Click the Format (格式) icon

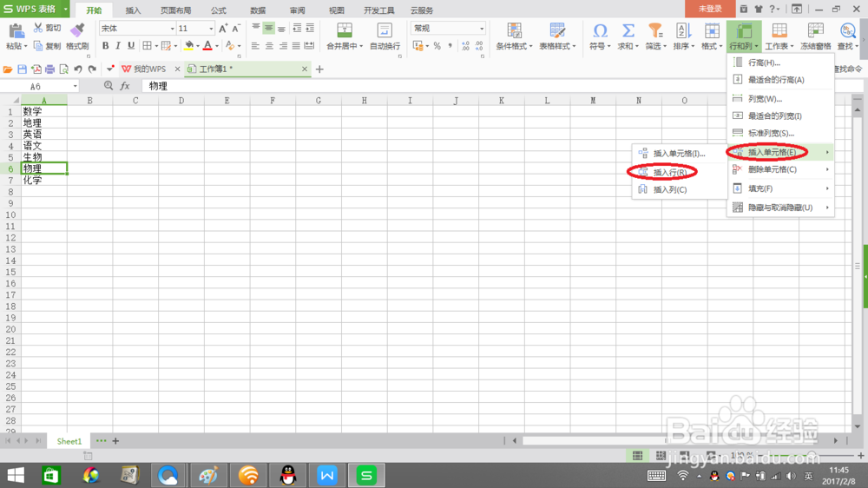tap(712, 30)
